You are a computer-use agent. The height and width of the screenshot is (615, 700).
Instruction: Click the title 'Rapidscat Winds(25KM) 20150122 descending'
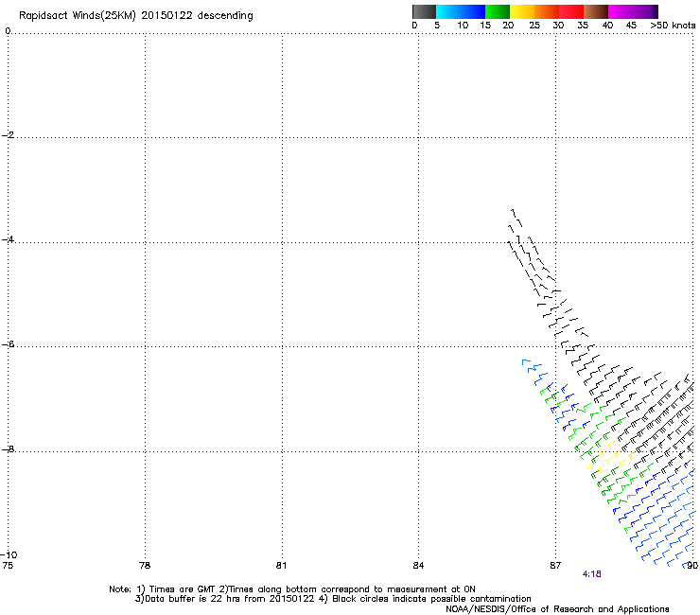click(x=135, y=16)
